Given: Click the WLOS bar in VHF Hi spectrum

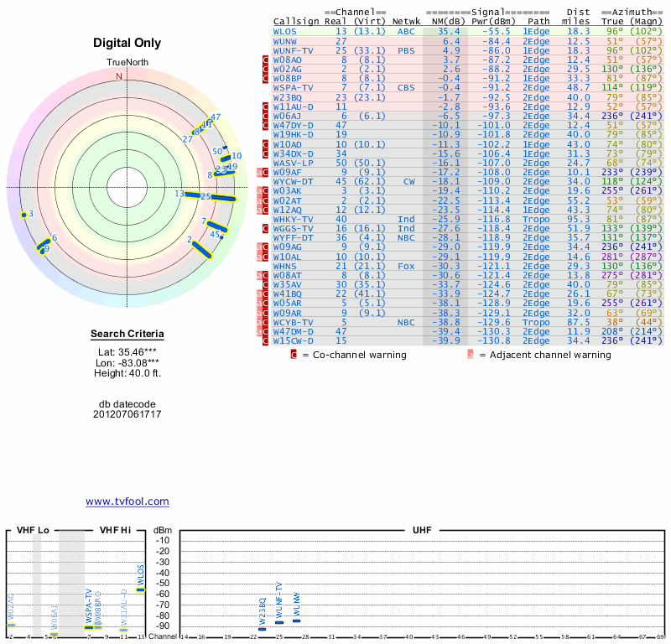Looking at the screenshot, I should click(141, 589).
